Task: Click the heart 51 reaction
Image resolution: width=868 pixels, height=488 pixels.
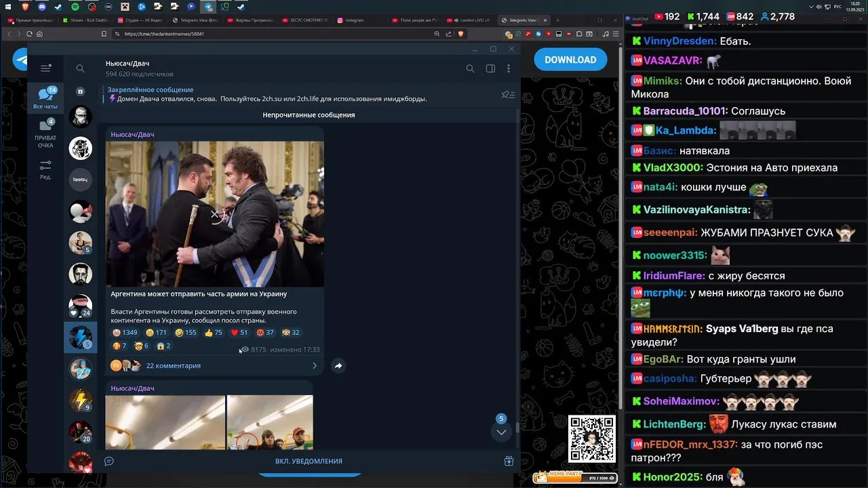Action: (x=239, y=332)
